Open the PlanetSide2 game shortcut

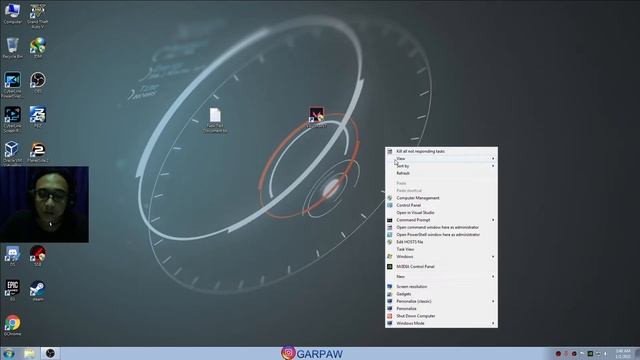point(38,152)
